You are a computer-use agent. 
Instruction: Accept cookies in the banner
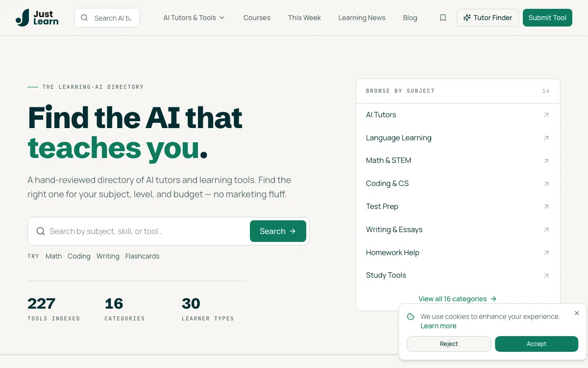[x=537, y=344]
